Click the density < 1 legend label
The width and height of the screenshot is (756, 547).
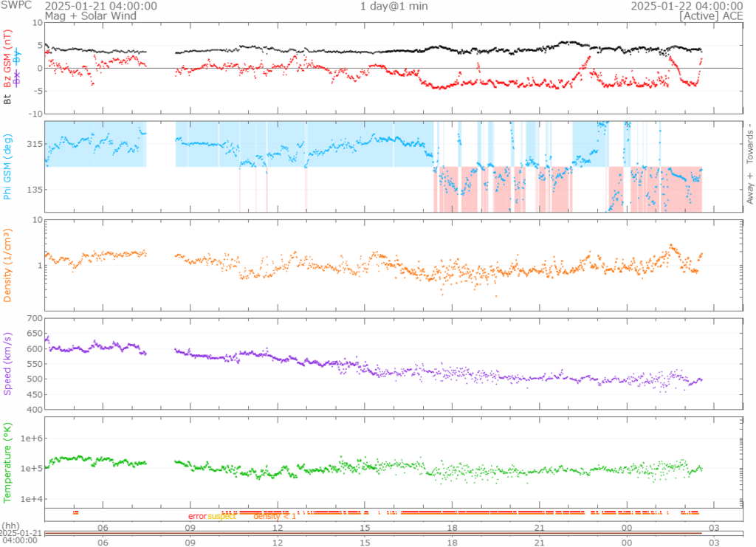275,516
